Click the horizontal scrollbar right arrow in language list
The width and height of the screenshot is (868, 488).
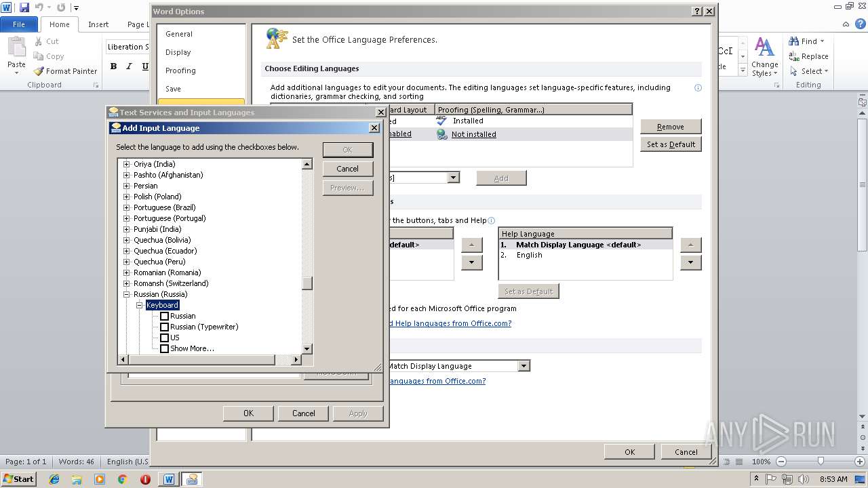(296, 359)
